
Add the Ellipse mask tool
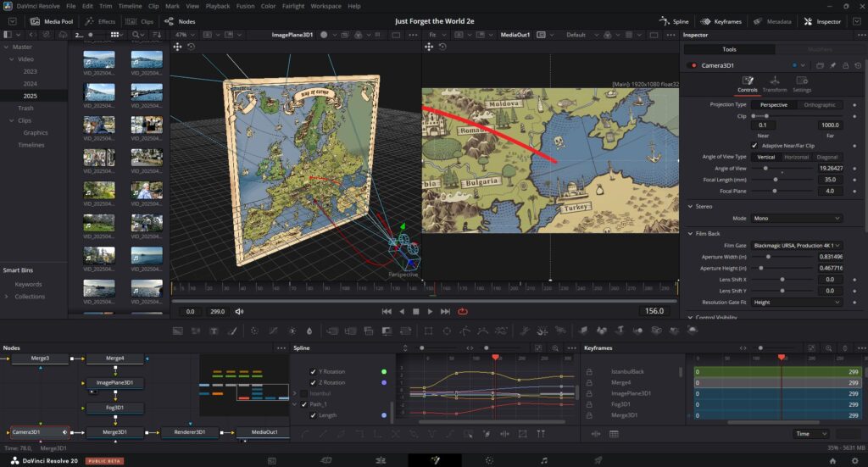pyautogui.click(x=447, y=331)
